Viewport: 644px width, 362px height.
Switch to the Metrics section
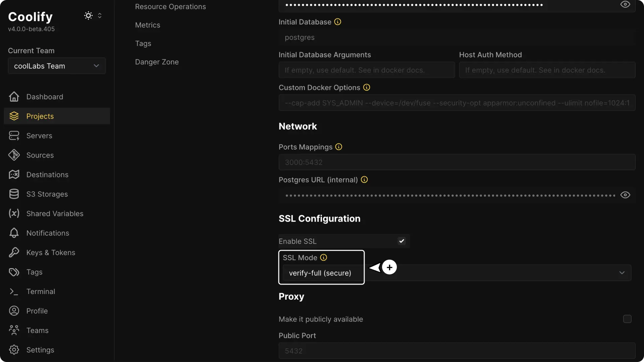(x=148, y=25)
